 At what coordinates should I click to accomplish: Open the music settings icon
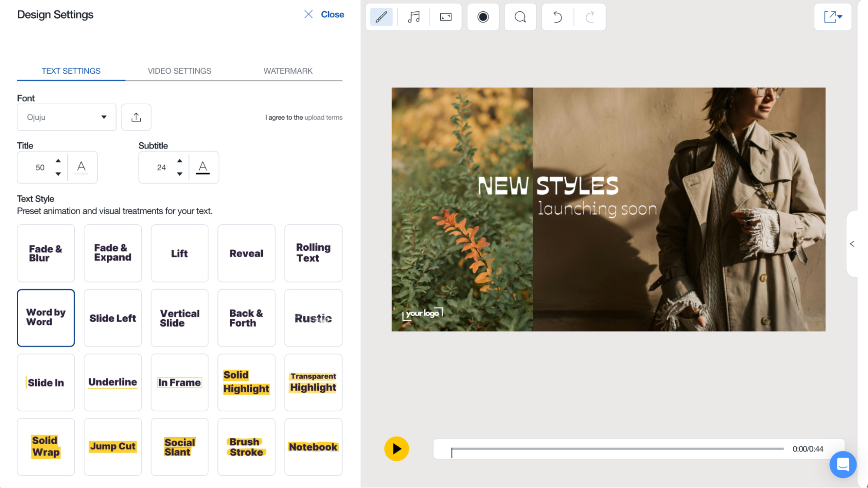[x=413, y=17]
